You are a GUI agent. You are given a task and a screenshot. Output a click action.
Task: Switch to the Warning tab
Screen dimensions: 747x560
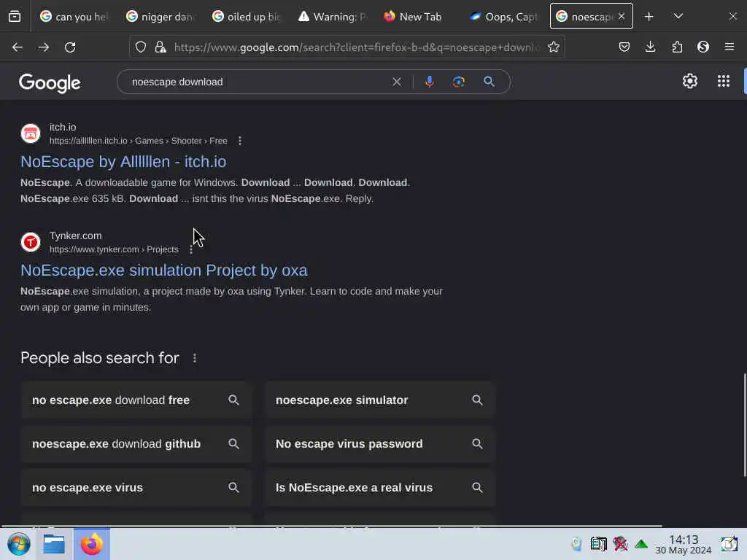333,17
